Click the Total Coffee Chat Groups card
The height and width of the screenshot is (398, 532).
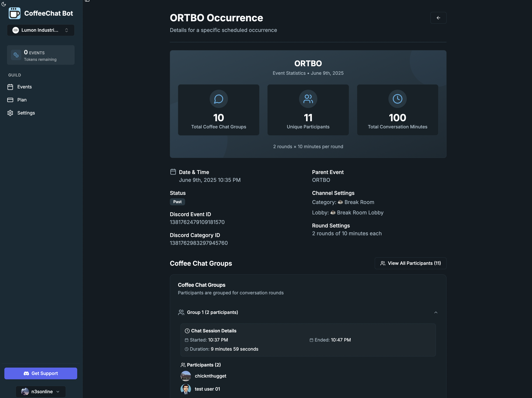point(218,110)
